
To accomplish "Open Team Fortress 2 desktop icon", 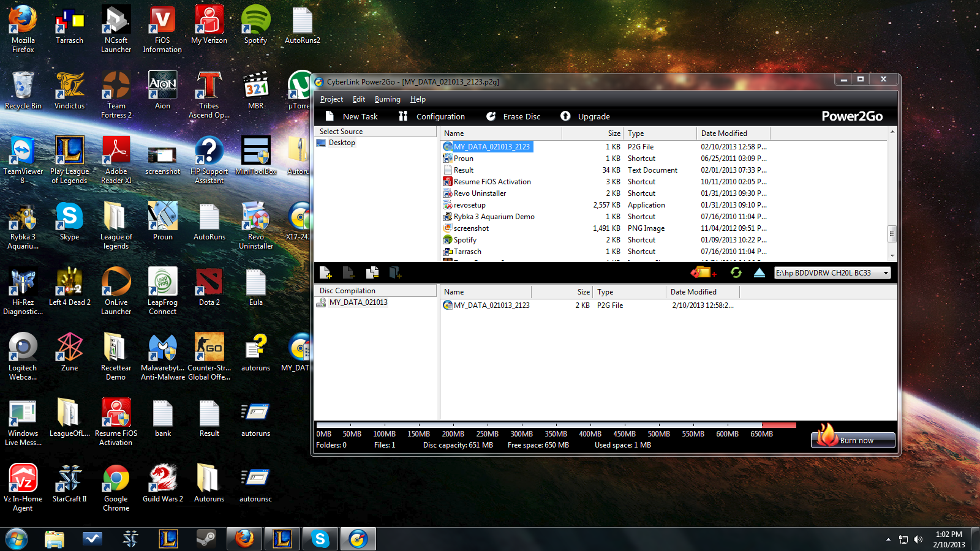I will coord(116,94).
